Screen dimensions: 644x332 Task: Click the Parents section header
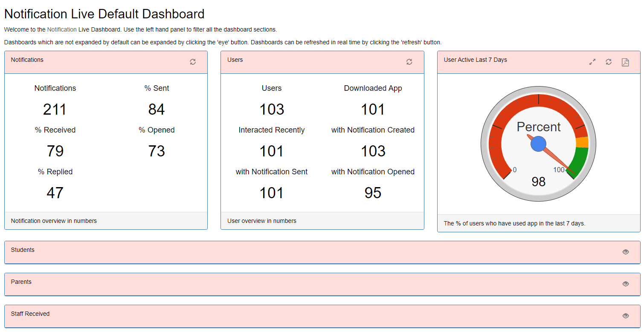[322, 284]
